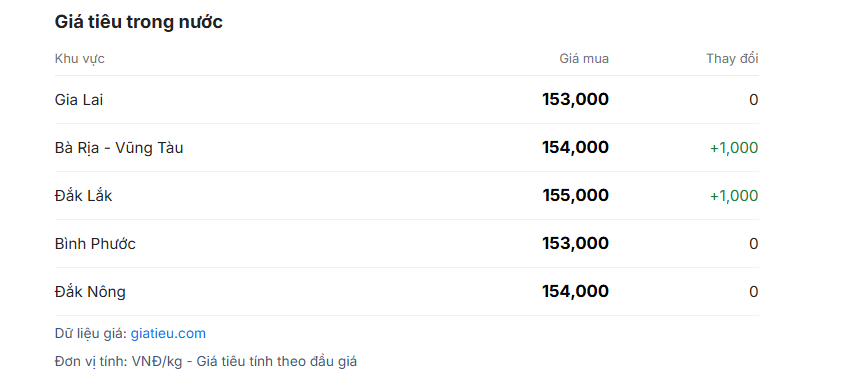Select the Đắk Nông region name
Image resolution: width=846 pixels, height=386 pixels.
click(x=90, y=292)
